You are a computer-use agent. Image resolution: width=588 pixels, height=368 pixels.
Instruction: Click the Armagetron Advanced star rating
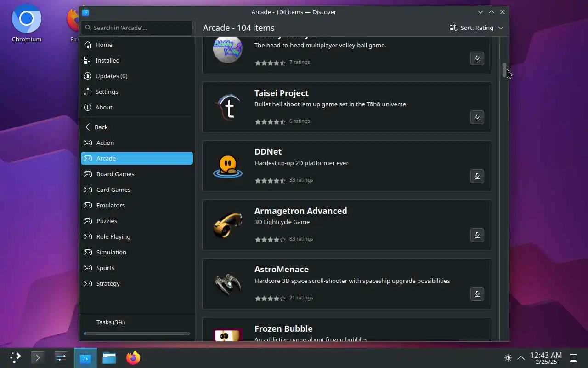tap(270, 239)
